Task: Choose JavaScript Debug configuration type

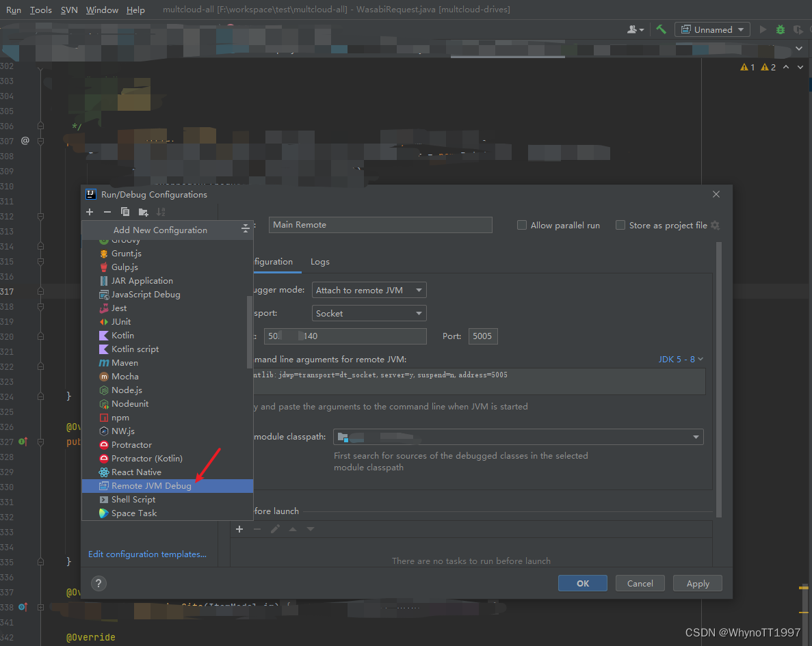Action: 168,295
